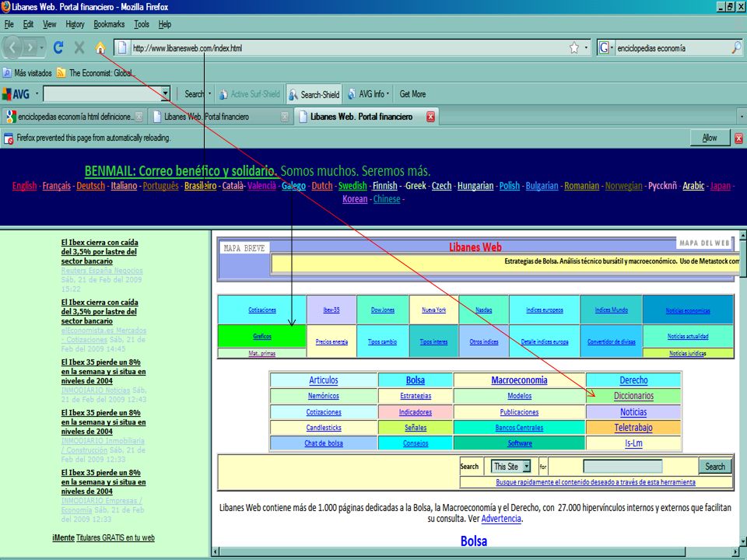Click the scroll down arrow of main frame
This screenshot has height=560, width=747.
click(x=742, y=542)
